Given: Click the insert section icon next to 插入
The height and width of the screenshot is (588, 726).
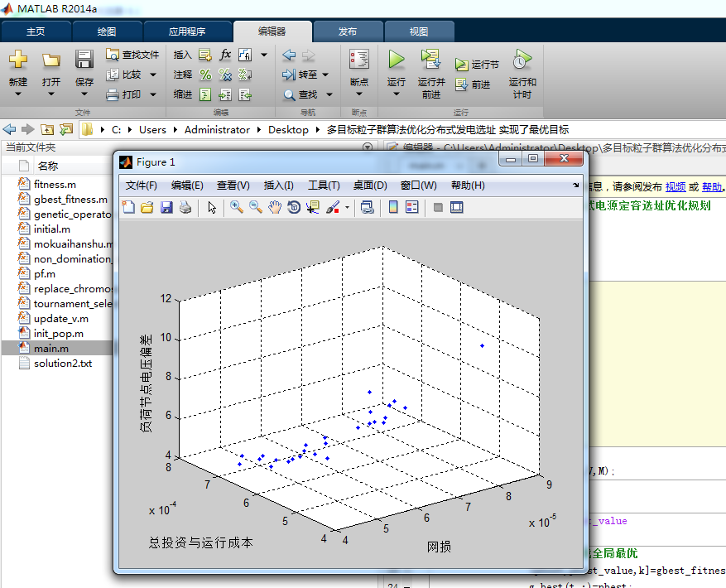Looking at the screenshot, I should [205, 55].
